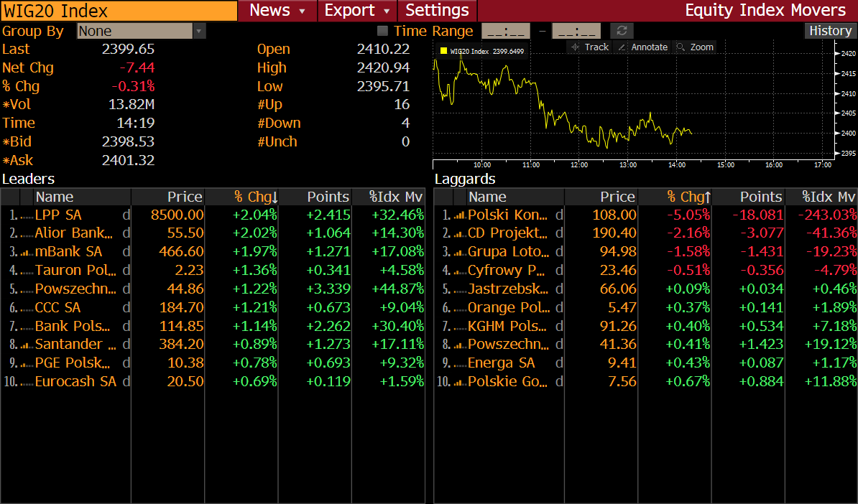The width and height of the screenshot is (858, 504).
Task: Toggle the yellow WIG20 Index legend marker
Action: click(443, 51)
